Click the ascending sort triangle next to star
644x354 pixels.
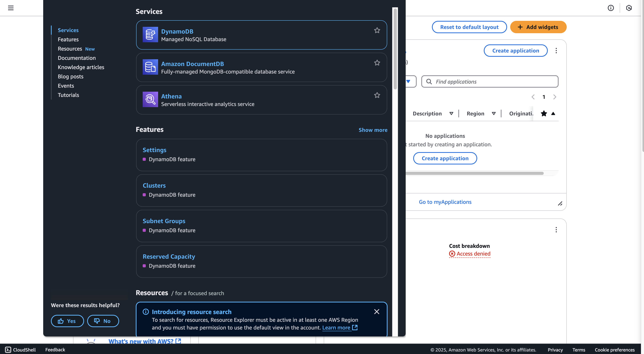click(x=553, y=114)
